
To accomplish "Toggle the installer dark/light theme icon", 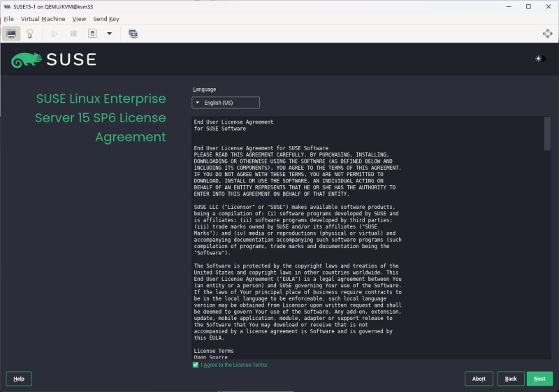I will 540,59.
